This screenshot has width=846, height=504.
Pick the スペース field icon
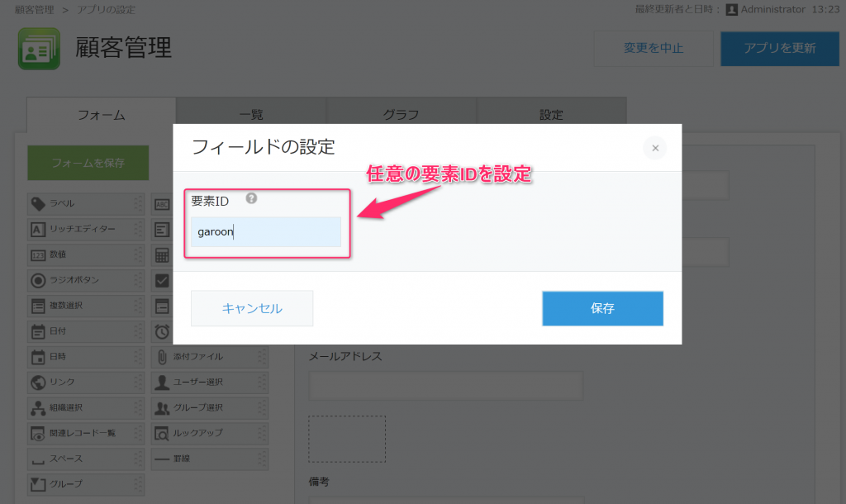tap(38, 460)
